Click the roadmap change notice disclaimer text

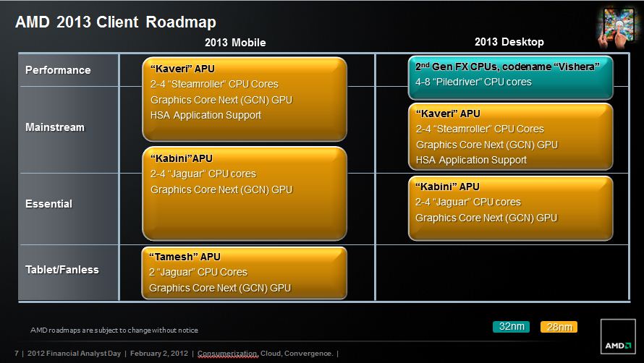click(x=114, y=330)
